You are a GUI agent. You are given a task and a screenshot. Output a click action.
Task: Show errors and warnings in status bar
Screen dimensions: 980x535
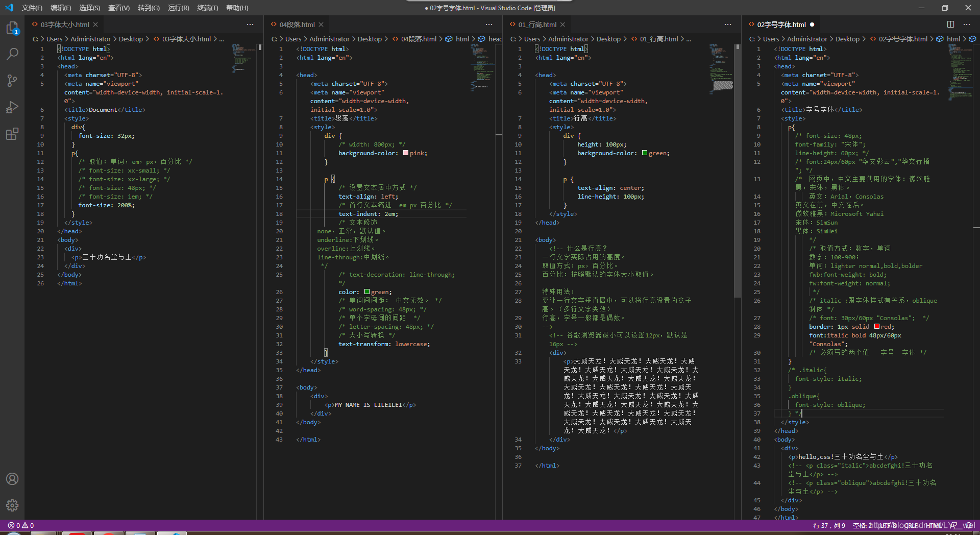pyautogui.click(x=21, y=525)
